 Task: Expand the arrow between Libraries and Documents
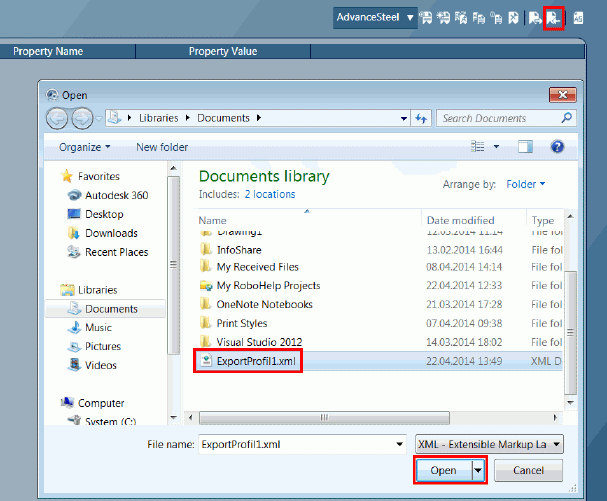pos(188,118)
